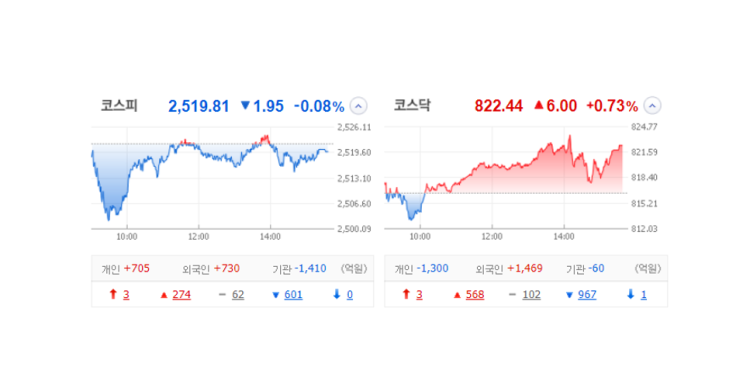The image size is (743, 381).
Task: Click the 코스닥 intraday line chart
Action: [506, 178]
